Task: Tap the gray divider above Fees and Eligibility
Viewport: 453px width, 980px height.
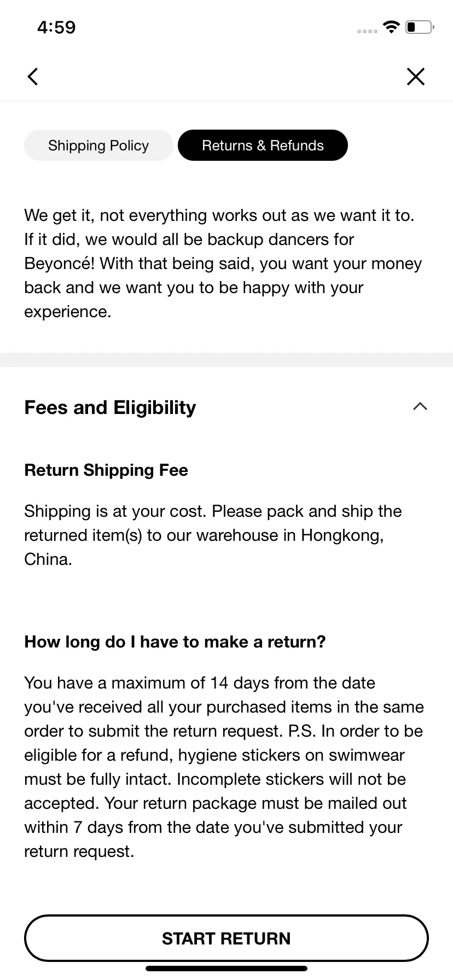Action: [x=226, y=360]
